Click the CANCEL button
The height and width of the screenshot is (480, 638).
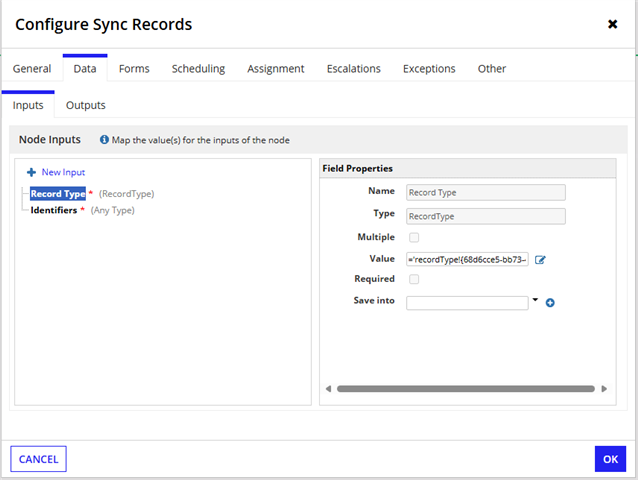(38, 459)
